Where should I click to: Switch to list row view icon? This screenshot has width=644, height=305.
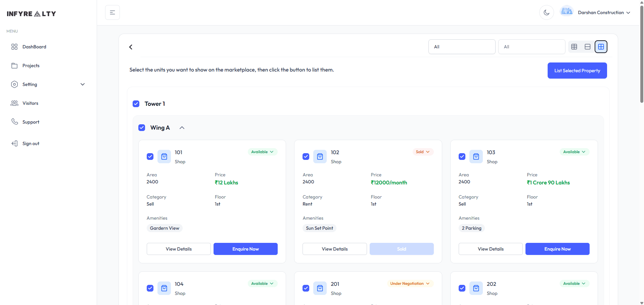[588, 47]
